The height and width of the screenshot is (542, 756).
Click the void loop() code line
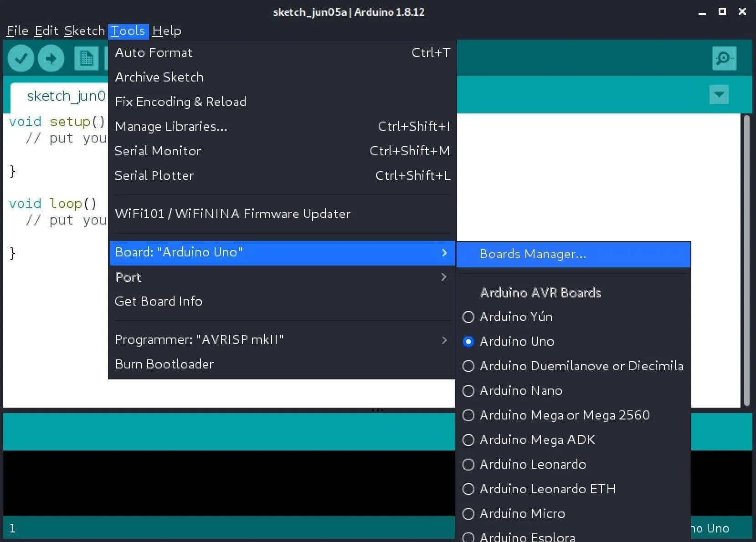[53, 204]
